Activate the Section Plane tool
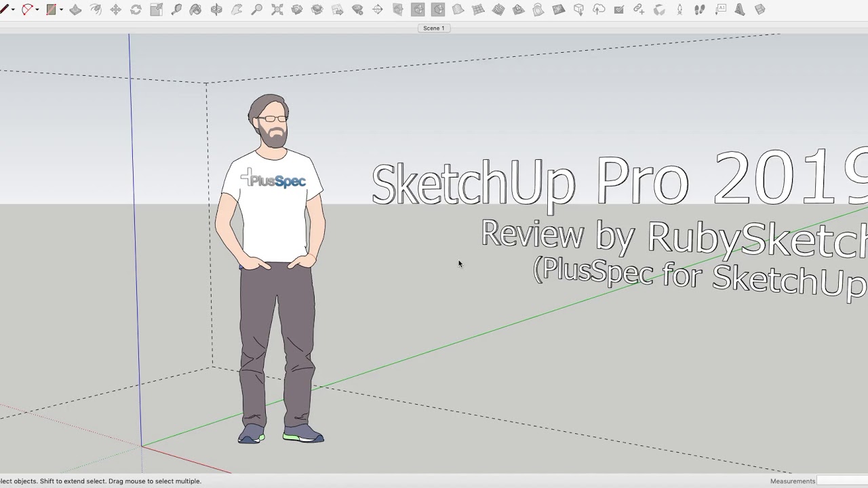The width and height of the screenshot is (868, 488). [x=760, y=9]
